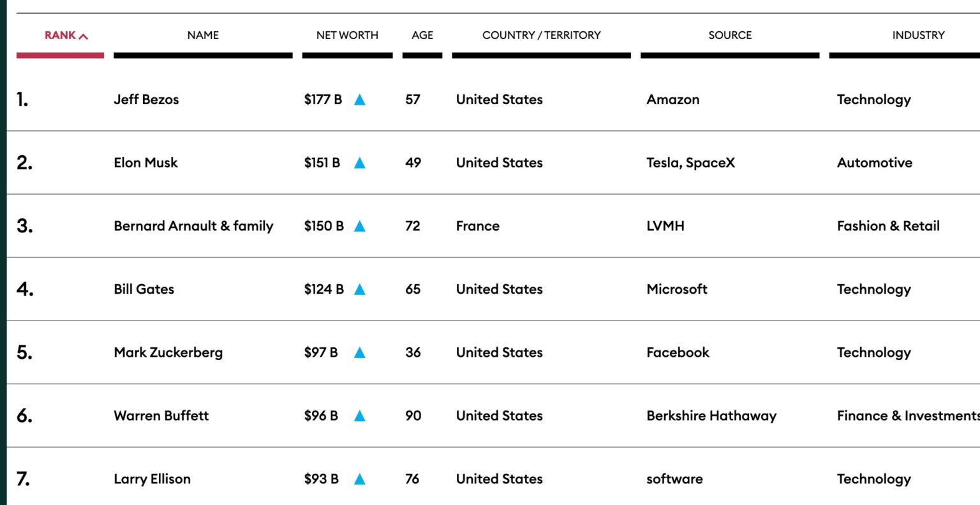This screenshot has width=980, height=505.
Task: Open Jeff Bezos's profile
Action: pyautogui.click(x=146, y=100)
